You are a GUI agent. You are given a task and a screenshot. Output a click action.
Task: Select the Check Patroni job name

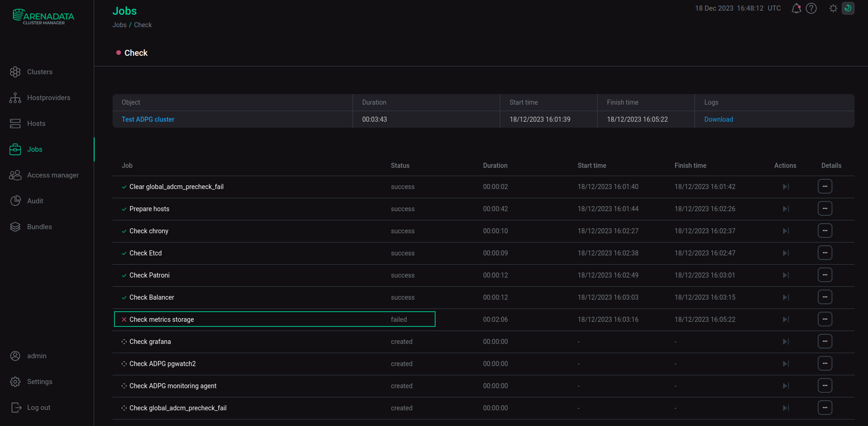(x=150, y=275)
